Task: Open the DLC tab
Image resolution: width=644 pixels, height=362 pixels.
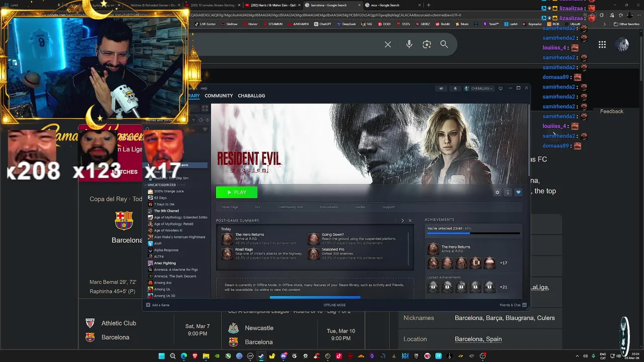Action: [x=258, y=207]
